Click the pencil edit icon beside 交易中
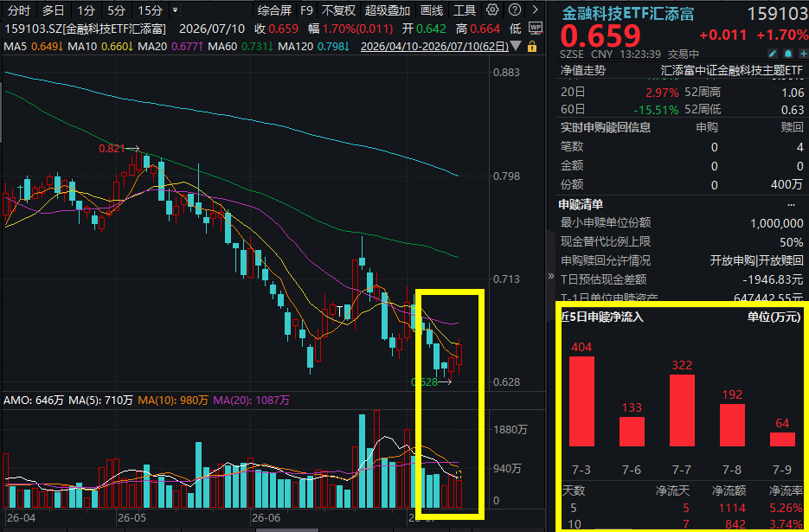 tap(773, 54)
